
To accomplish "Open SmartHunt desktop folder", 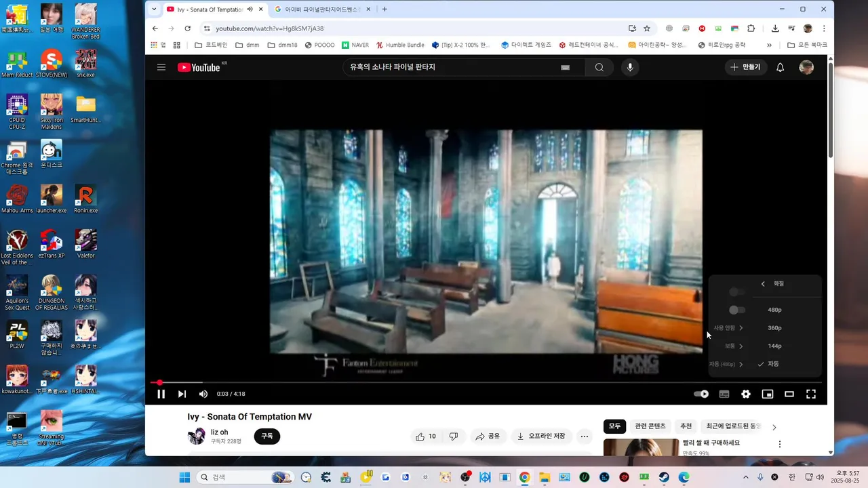I will click(85, 108).
